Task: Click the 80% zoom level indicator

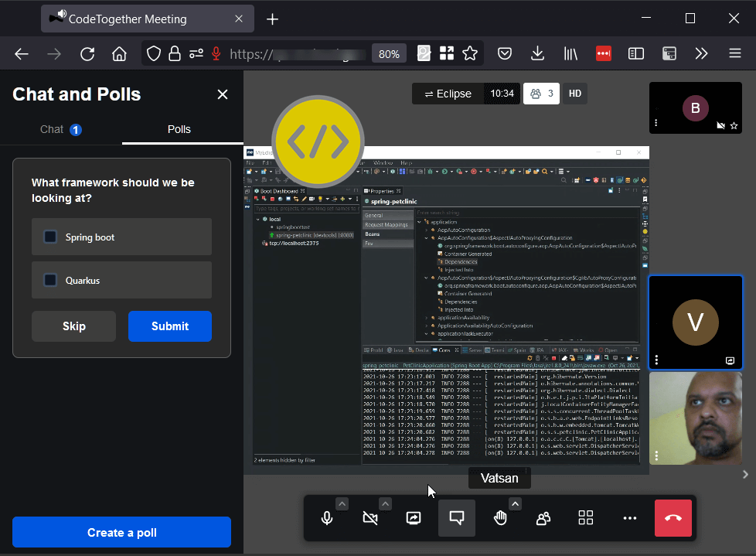Action: pyautogui.click(x=389, y=54)
